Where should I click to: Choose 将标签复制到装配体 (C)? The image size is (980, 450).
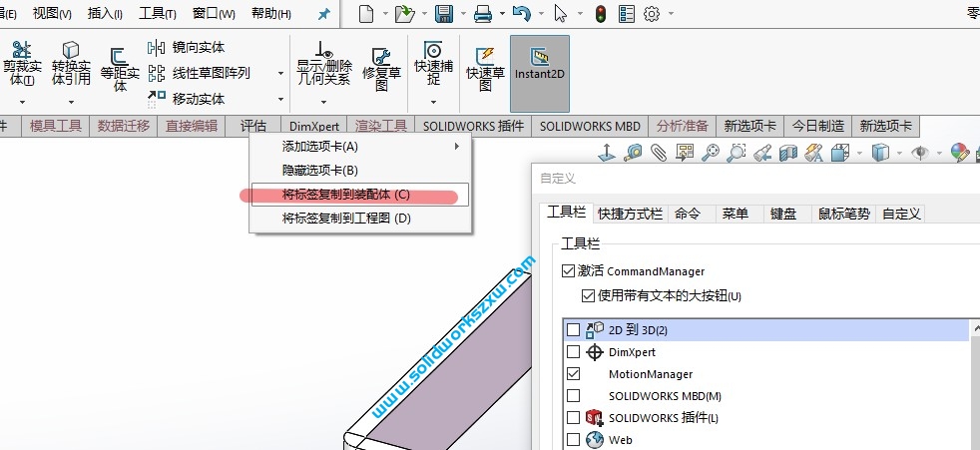[360, 195]
